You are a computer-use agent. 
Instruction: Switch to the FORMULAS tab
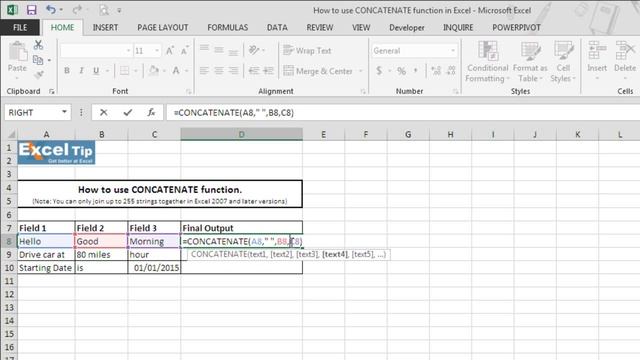[x=227, y=27]
